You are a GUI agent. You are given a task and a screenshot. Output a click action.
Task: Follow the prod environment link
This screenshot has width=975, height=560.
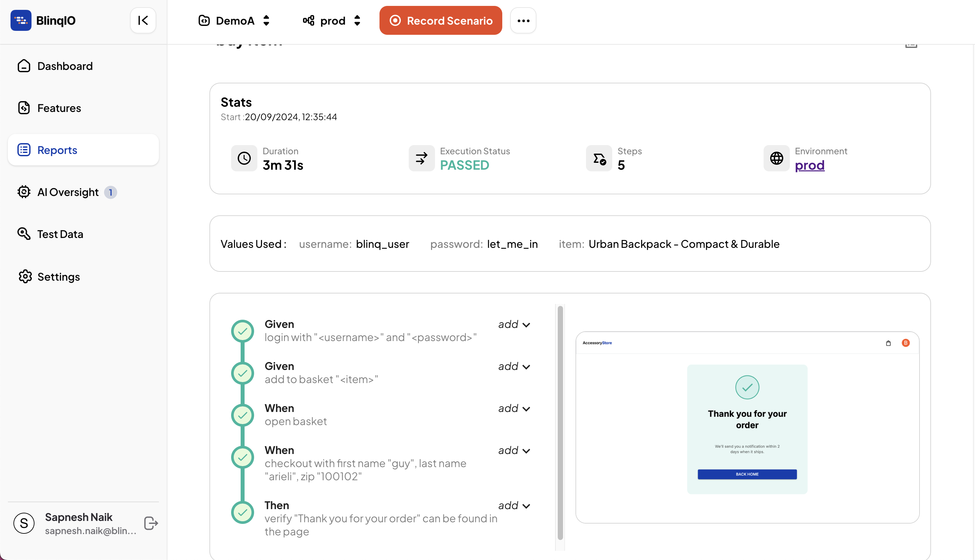[x=809, y=165]
